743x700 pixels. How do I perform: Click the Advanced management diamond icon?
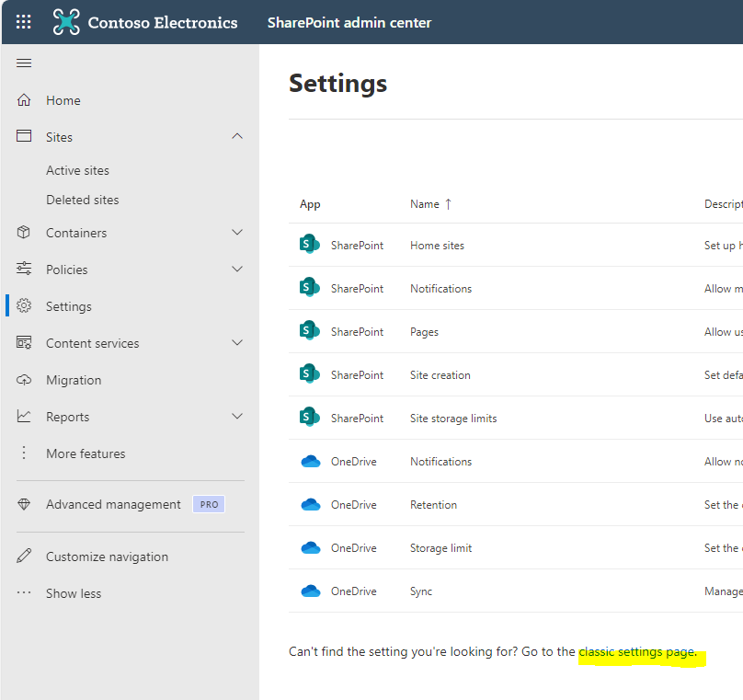[24, 504]
